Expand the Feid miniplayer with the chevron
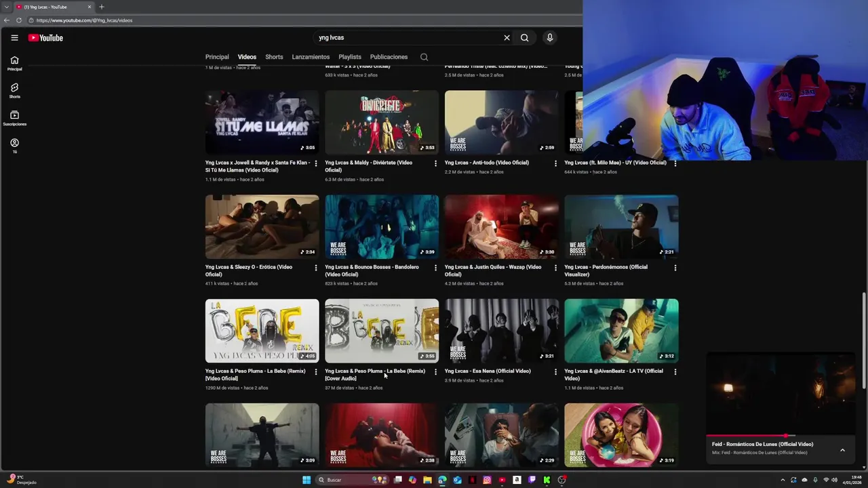This screenshot has width=868, height=488. click(x=842, y=450)
